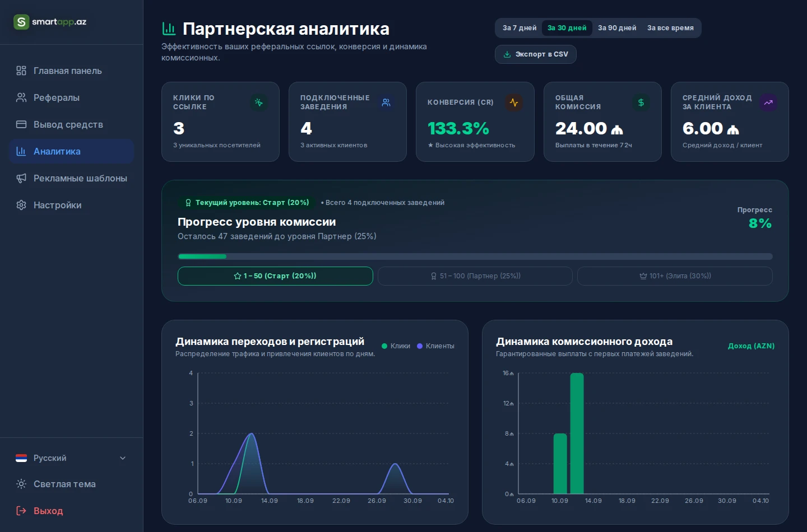Click the Главная панель dashboard icon
The image size is (807, 532).
(x=21, y=71)
